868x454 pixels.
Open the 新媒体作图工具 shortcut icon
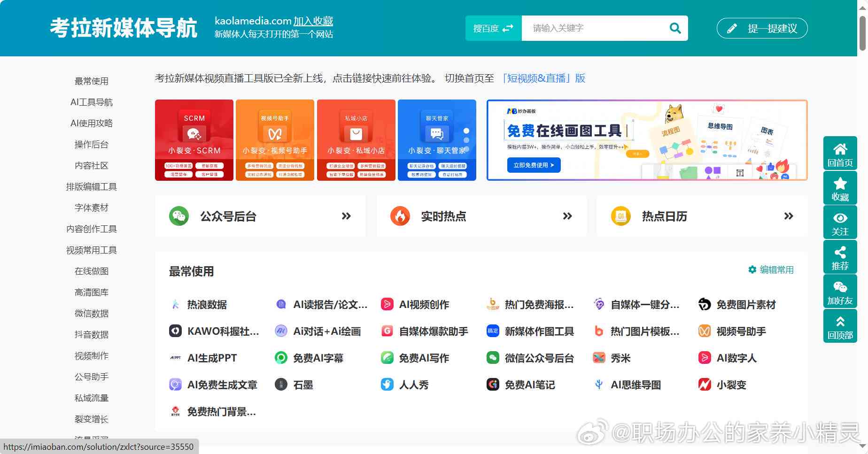(x=493, y=331)
